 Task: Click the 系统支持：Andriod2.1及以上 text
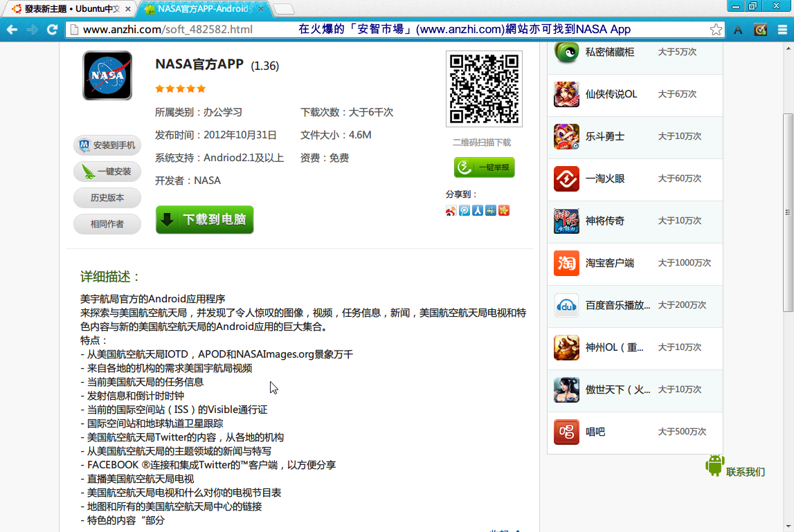click(219, 158)
